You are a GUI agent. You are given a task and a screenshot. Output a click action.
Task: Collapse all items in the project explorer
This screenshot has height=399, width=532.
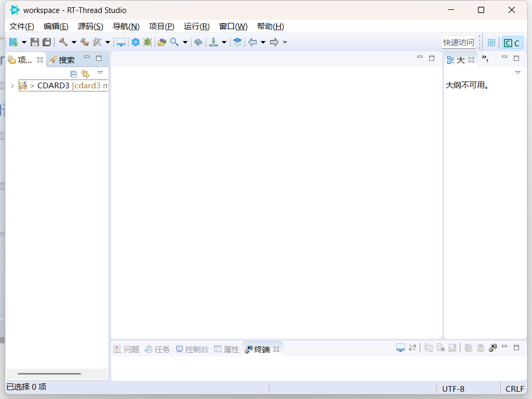73,73
